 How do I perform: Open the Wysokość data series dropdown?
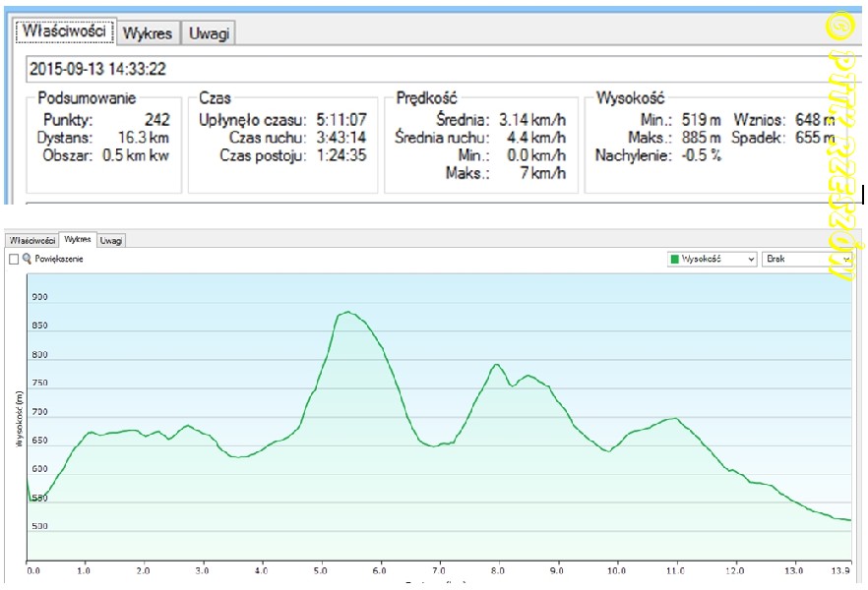712,259
